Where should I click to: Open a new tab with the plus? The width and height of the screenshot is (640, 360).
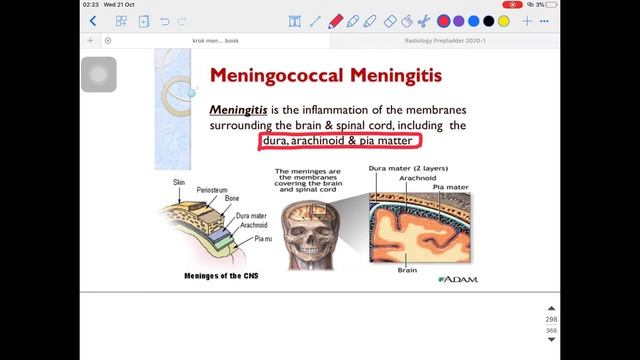(x=91, y=40)
